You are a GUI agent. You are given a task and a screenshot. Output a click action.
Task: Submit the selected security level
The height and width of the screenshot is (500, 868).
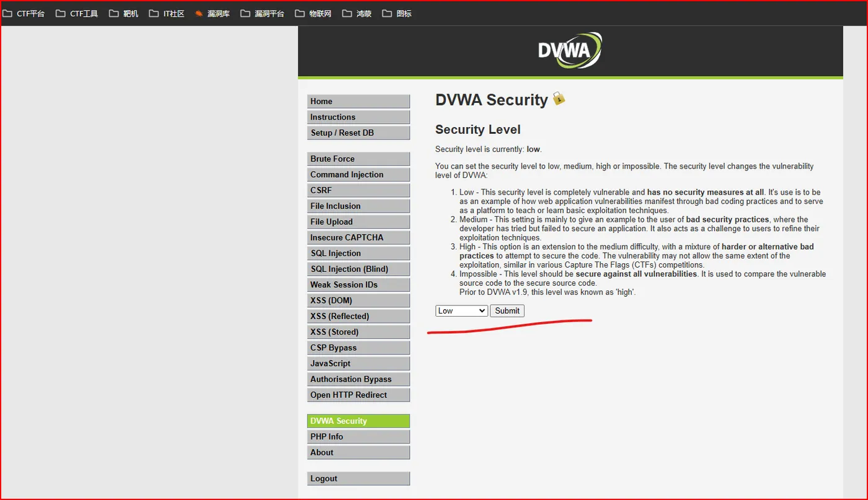(x=507, y=311)
